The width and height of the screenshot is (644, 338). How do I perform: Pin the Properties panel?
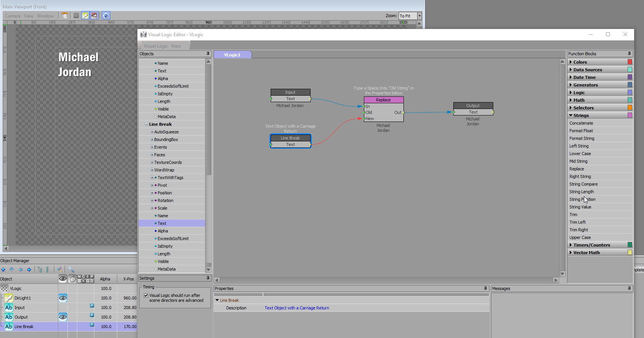[485, 288]
